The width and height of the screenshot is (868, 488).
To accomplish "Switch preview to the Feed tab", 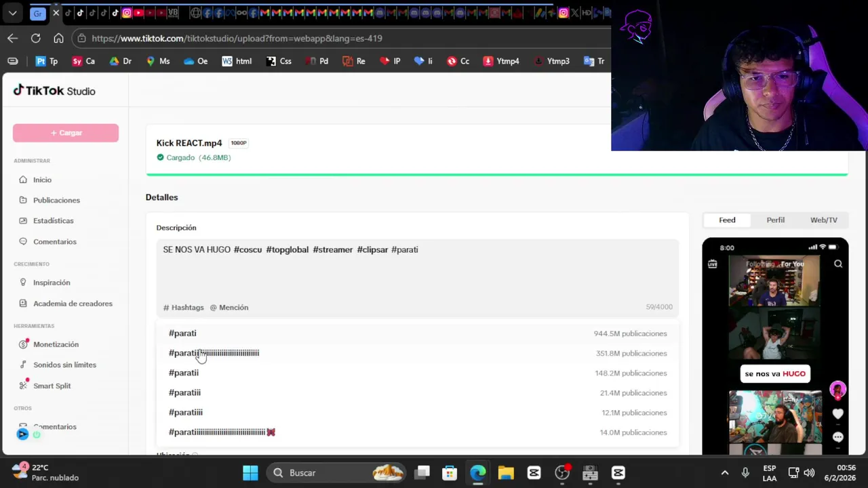I will click(x=727, y=220).
